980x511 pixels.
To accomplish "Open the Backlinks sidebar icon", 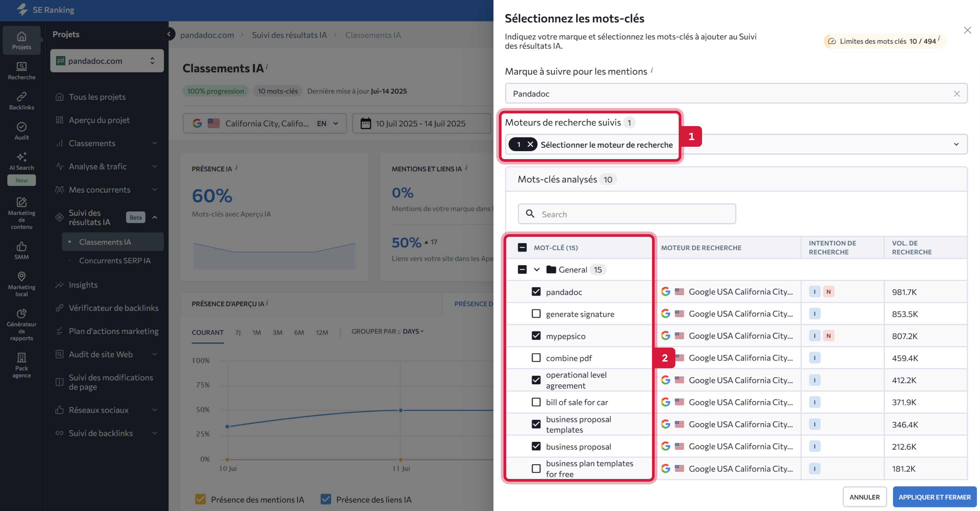I will click(x=22, y=97).
